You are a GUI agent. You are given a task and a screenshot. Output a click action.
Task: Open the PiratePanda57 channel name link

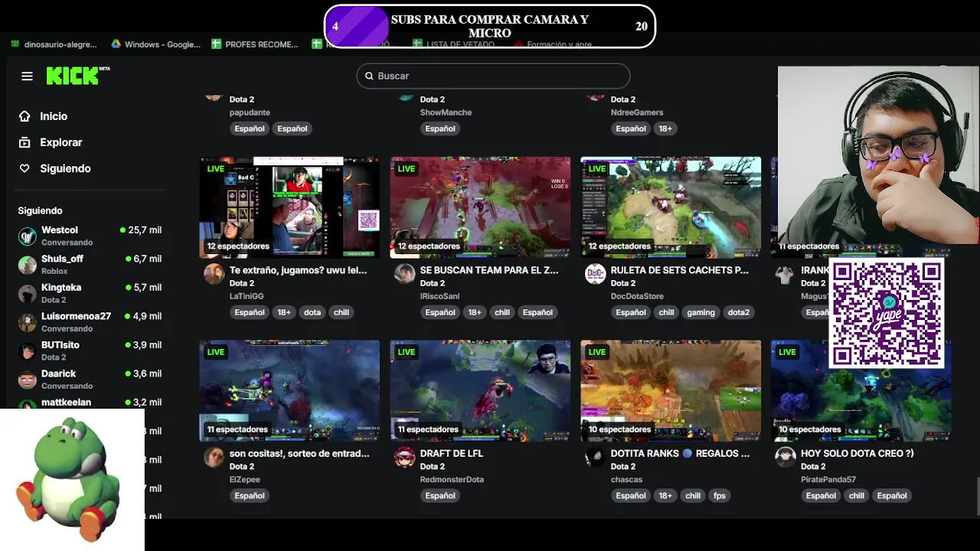[x=828, y=480]
